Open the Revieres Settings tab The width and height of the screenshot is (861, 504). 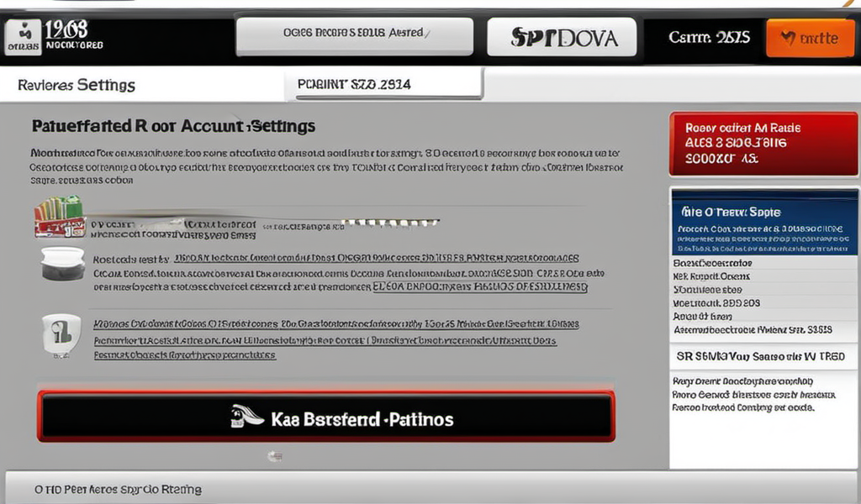pyautogui.click(x=77, y=85)
